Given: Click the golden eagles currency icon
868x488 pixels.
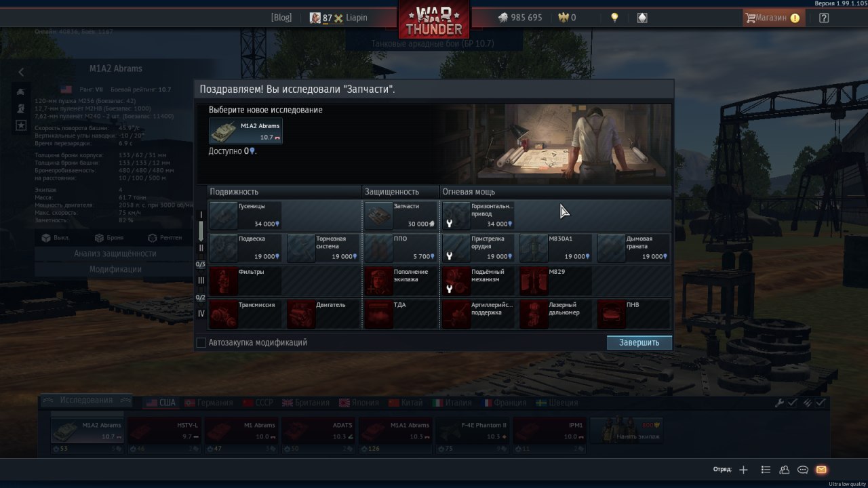Looking at the screenshot, I should 562,18.
